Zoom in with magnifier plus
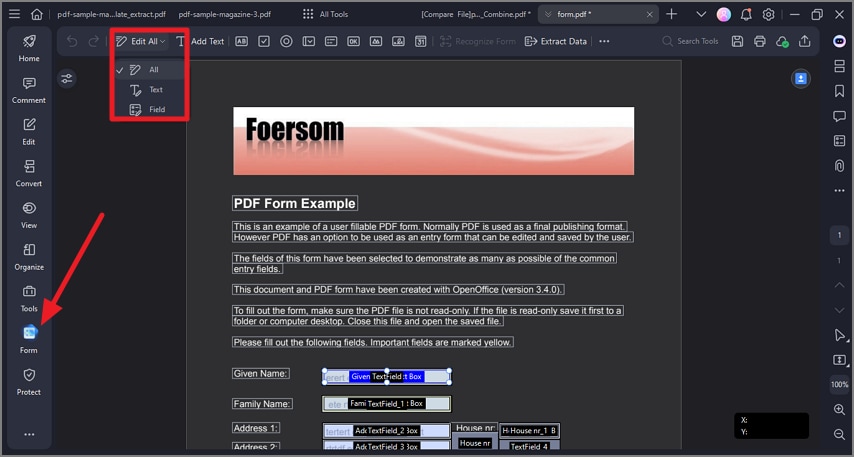 tap(839, 410)
